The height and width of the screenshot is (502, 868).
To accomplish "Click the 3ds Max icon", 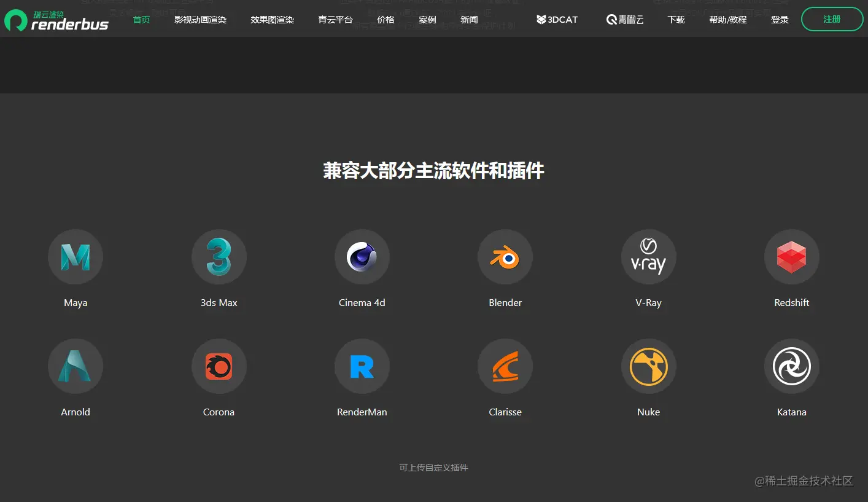I will (219, 257).
